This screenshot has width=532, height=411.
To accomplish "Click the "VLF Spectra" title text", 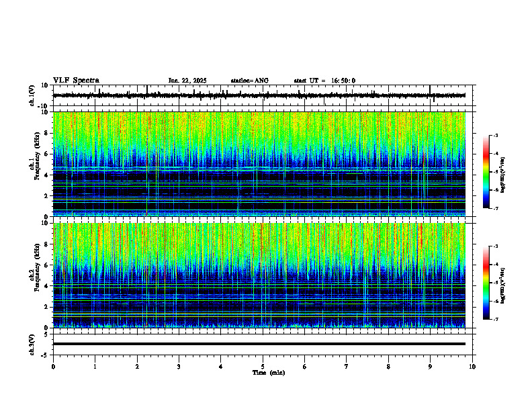I will 76,81.
